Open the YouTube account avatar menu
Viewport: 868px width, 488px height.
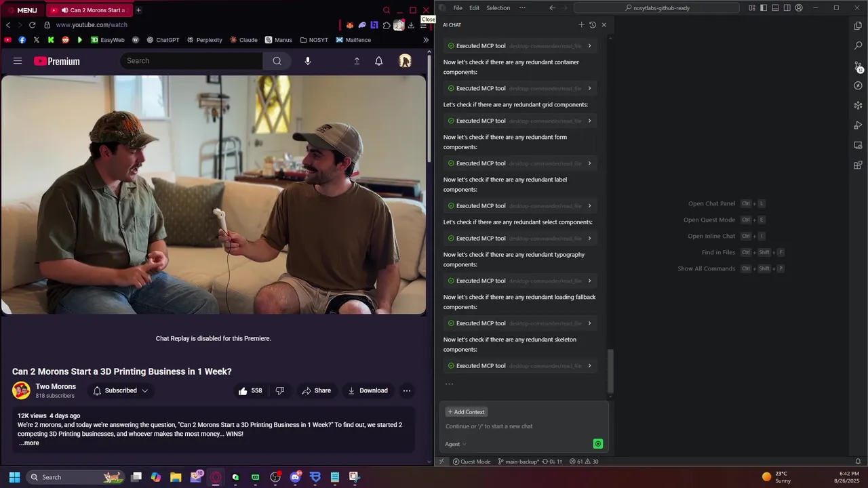click(405, 61)
